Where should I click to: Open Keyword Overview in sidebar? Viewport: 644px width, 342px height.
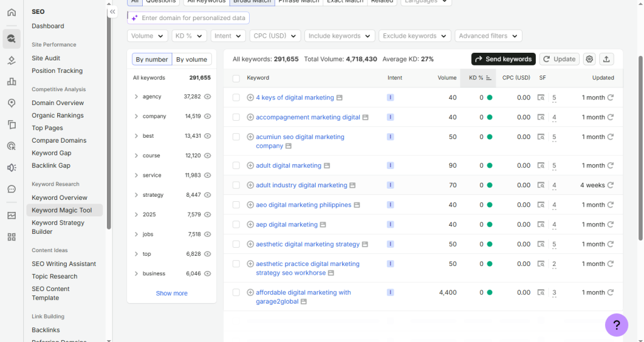tap(60, 198)
